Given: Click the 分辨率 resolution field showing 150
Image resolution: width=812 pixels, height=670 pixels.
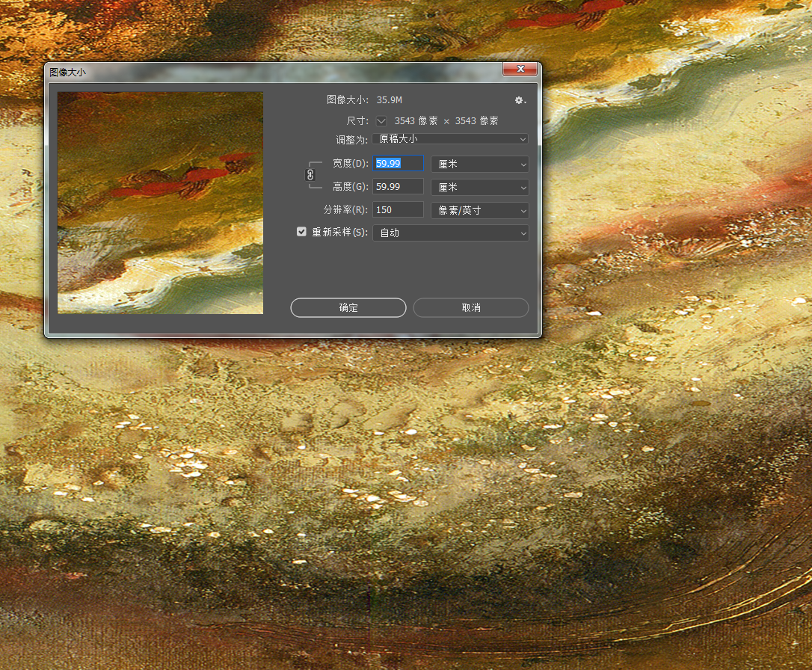Looking at the screenshot, I should [398, 209].
